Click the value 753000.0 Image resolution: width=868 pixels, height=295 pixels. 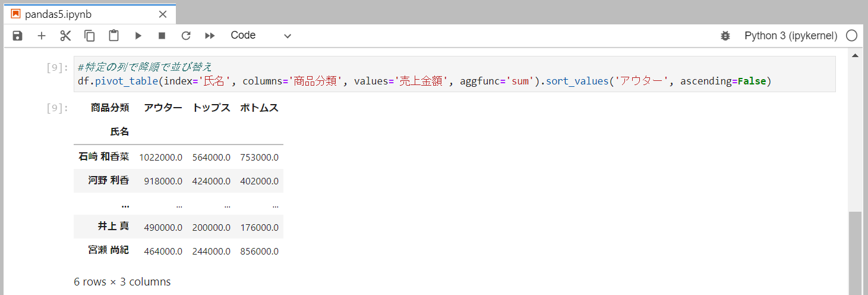(x=259, y=158)
